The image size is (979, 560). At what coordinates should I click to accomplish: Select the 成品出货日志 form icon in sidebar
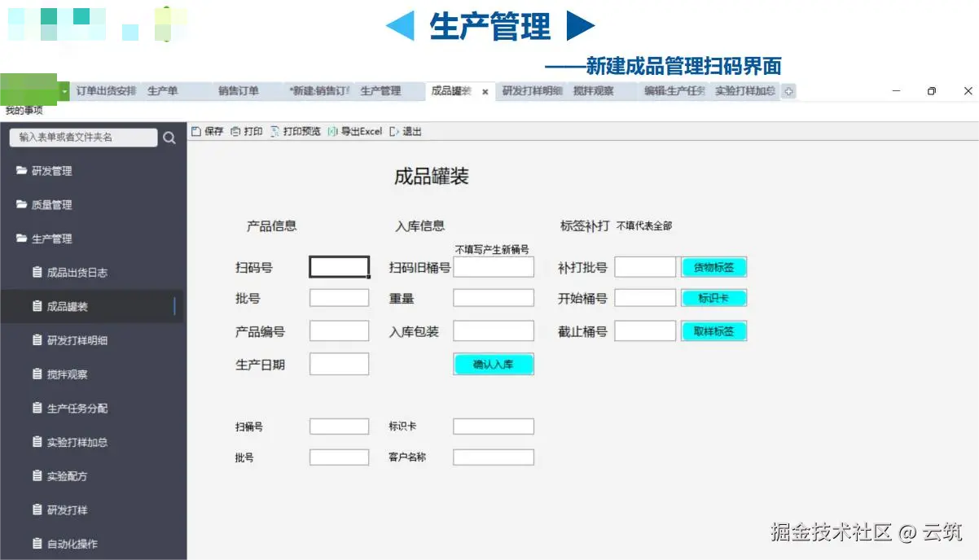tap(37, 272)
